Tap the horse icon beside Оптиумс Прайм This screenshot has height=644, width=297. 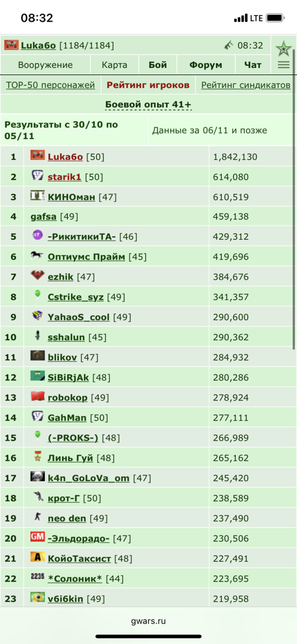pos(37,256)
